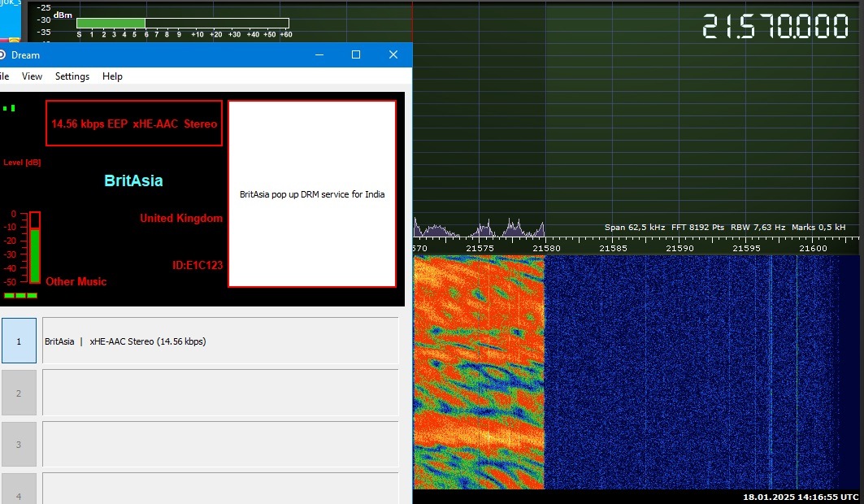Image resolution: width=864 pixels, height=504 pixels.
Task: Select service button 3
Action: pos(19,445)
